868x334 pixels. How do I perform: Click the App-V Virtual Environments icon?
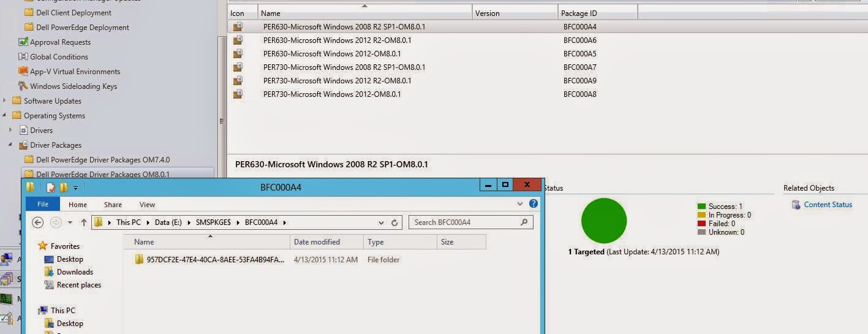pos(23,72)
